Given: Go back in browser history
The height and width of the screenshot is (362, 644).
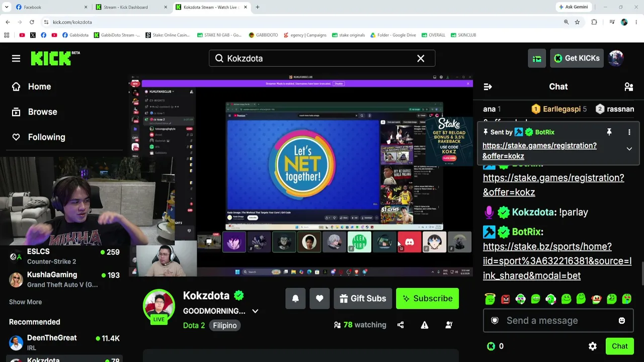Looking at the screenshot, I should pyautogui.click(x=8, y=22).
